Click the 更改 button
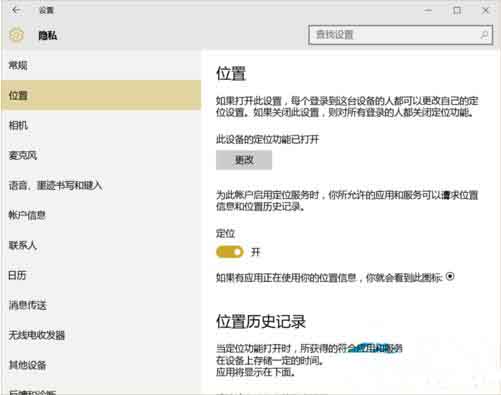Screen dimensions: 501x395 click(244, 160)
